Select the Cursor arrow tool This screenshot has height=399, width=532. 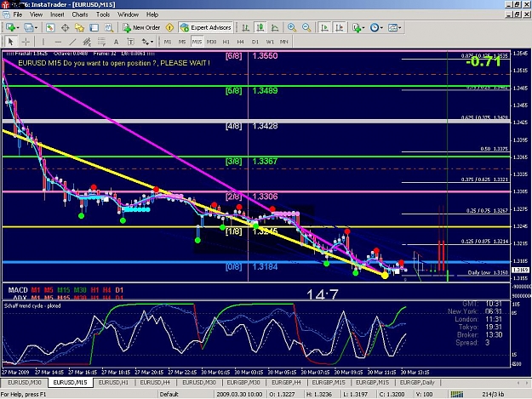pos(10,42)
